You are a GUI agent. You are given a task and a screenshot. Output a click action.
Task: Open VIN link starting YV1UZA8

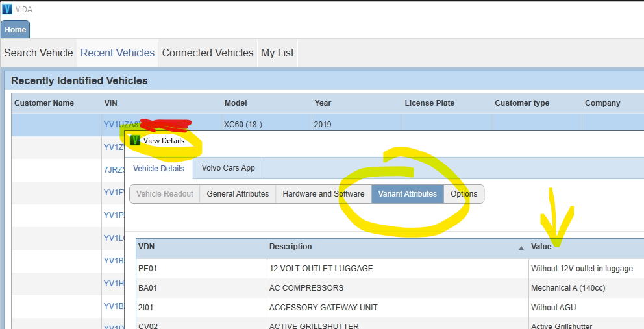point(122,125)
